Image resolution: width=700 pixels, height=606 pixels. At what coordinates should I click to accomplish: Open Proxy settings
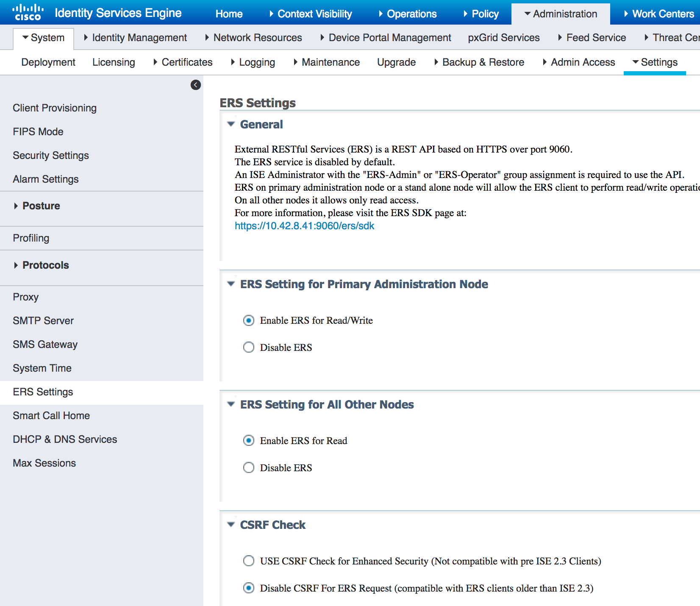[25, 297]
